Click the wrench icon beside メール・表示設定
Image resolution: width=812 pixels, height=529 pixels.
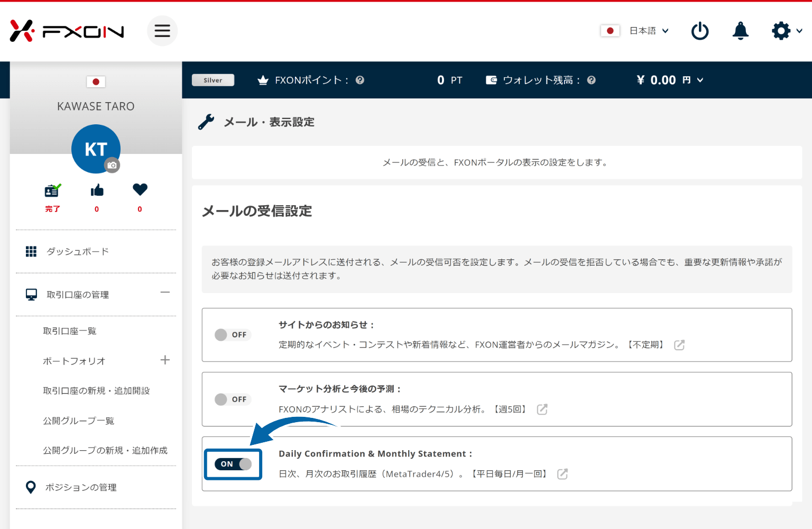(206, 122)
